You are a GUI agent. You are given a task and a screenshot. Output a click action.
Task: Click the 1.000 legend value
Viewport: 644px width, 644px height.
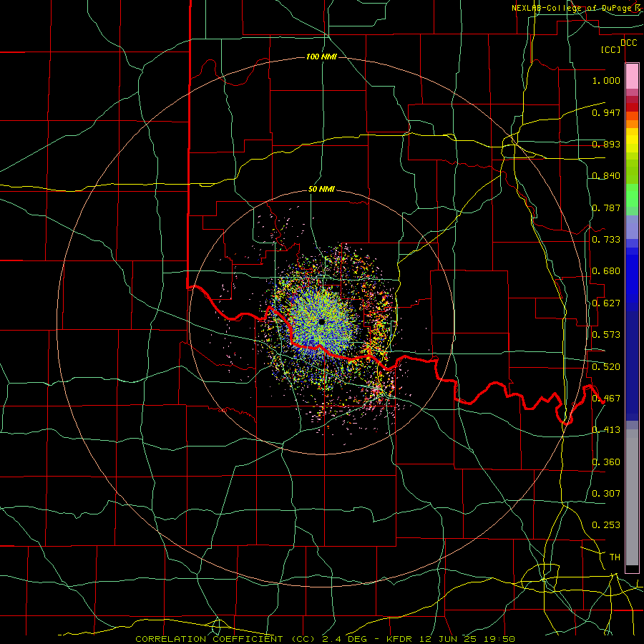[606, 80]
